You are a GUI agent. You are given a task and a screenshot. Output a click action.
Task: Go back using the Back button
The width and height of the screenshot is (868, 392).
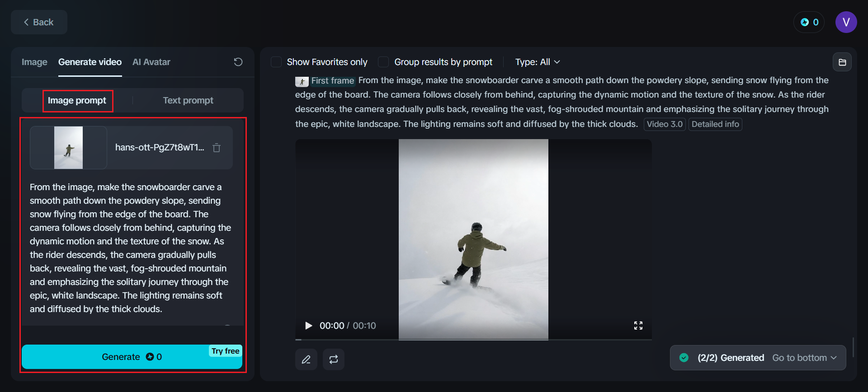[39, 22]
